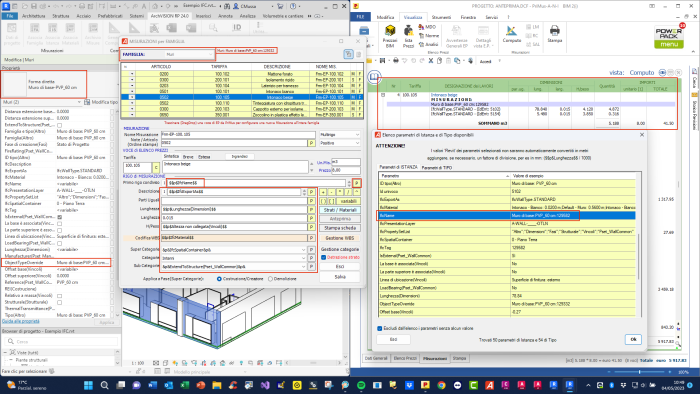
Task: Click the Revit save icon in quick access toolbar
Action: click(33, 6)
